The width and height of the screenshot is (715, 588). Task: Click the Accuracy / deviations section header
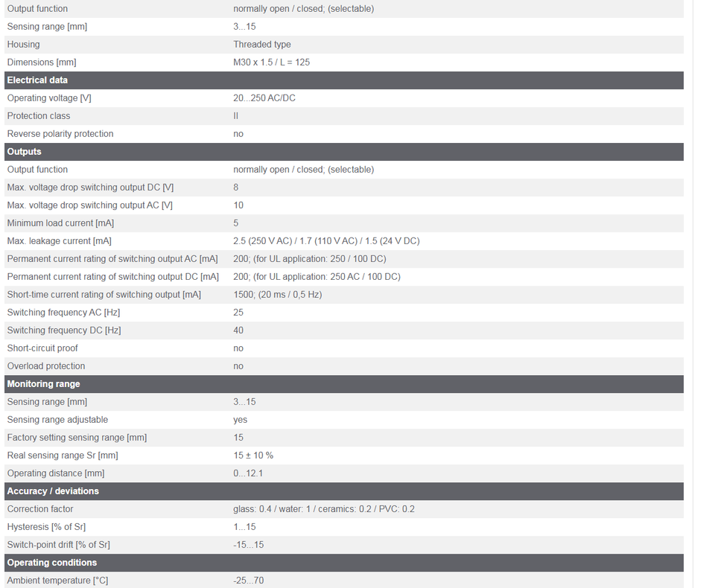(53, 491)
